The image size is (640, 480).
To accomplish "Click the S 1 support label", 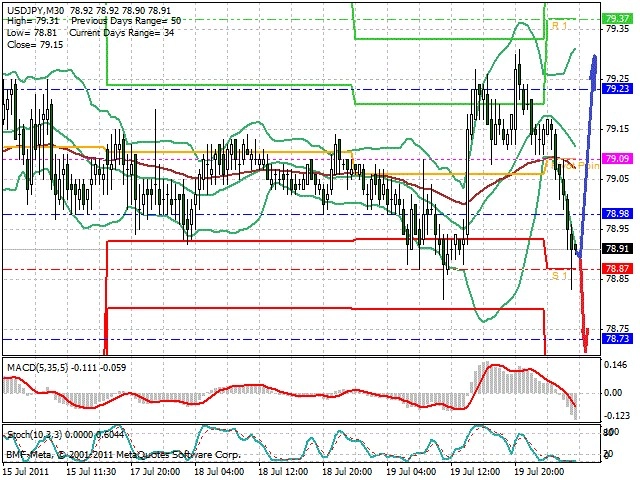I will coord(560,276).
